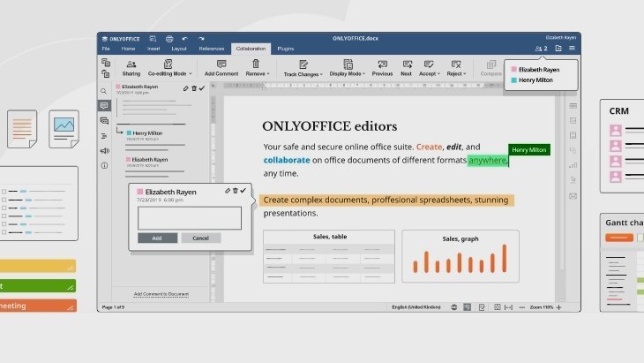644x363 pixels.
Task: Click the print icon in the title bar
Action: tap(169, 39)
